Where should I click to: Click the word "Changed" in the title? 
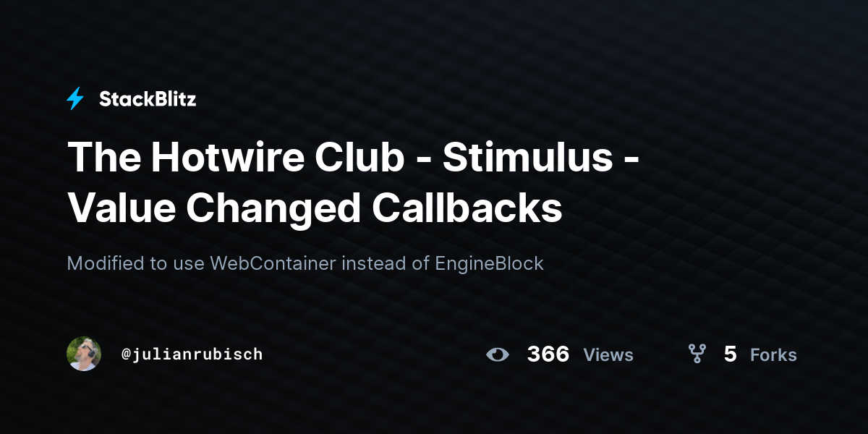pyautogui.click(x=273, y=208)
